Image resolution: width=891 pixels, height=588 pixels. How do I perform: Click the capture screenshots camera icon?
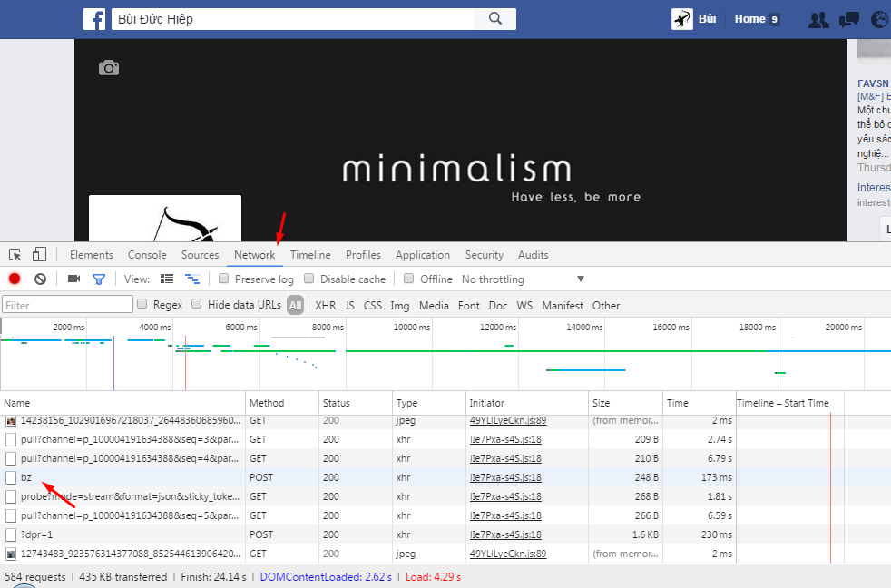coord(73,279)
